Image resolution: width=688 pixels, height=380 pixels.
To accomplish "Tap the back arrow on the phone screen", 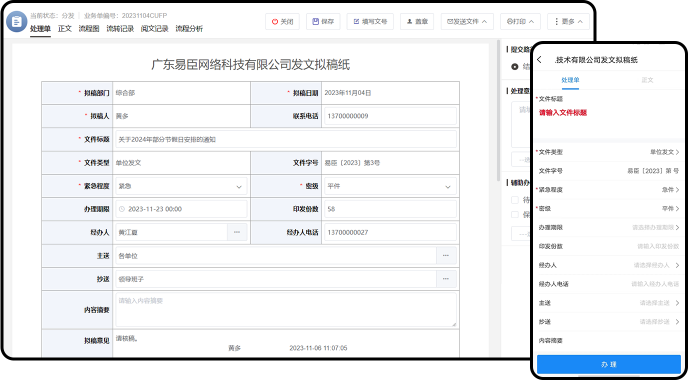I will [x=540, y=60].
